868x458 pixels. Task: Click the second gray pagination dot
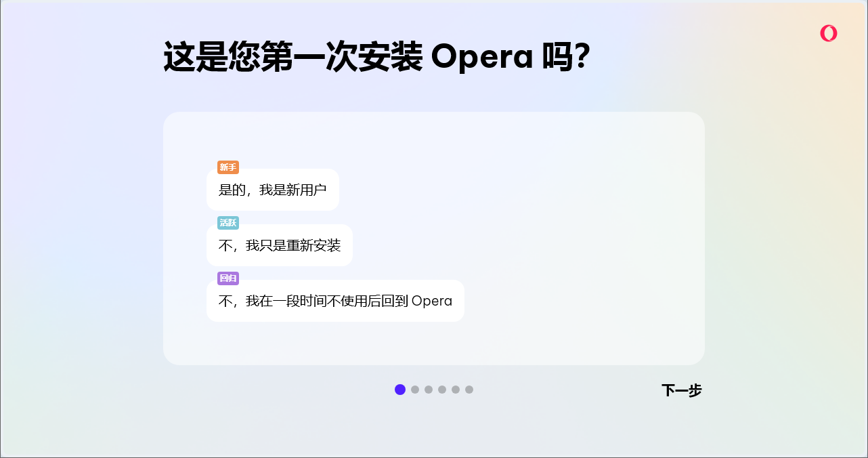point(414,390)
